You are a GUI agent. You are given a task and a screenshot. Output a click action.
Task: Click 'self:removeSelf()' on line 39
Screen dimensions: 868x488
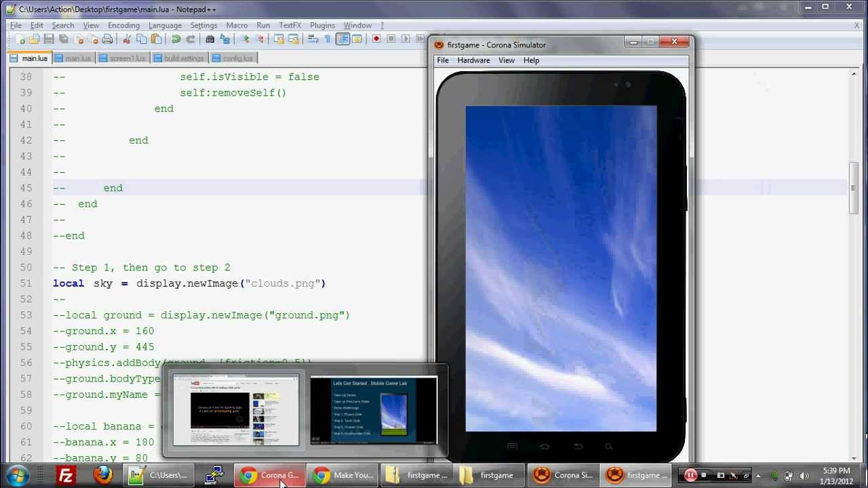point(233,93)
